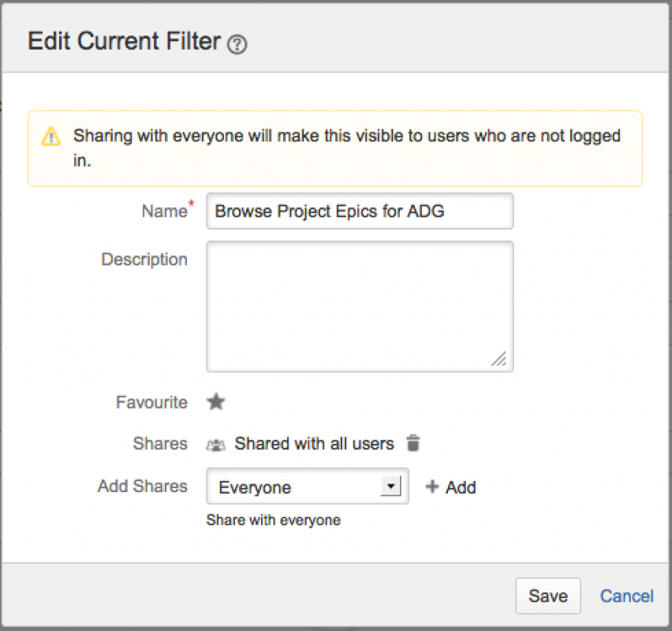Click the plus icon next to Add
672x631 pixels.
point(431,487)
